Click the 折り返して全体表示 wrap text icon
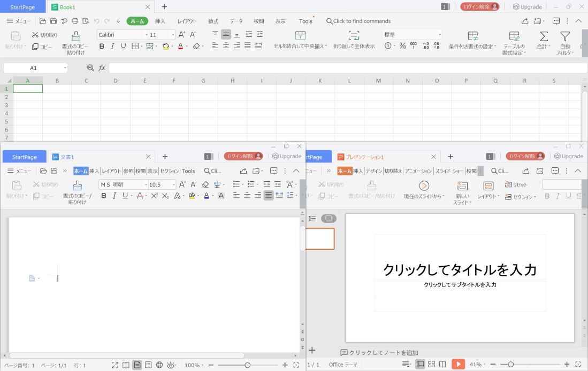This screenshot has width=588, height=371. point(354,36)
